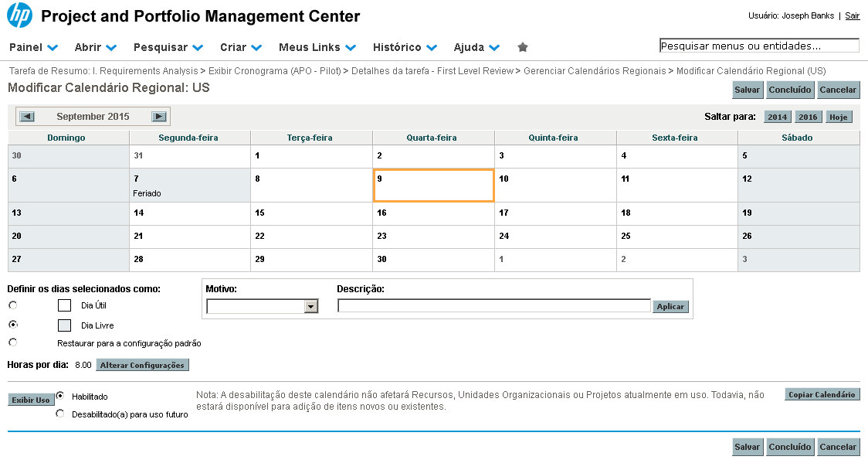868x470 pixels.
Task: Open the Histórico menu
Action: pos(405,47)
